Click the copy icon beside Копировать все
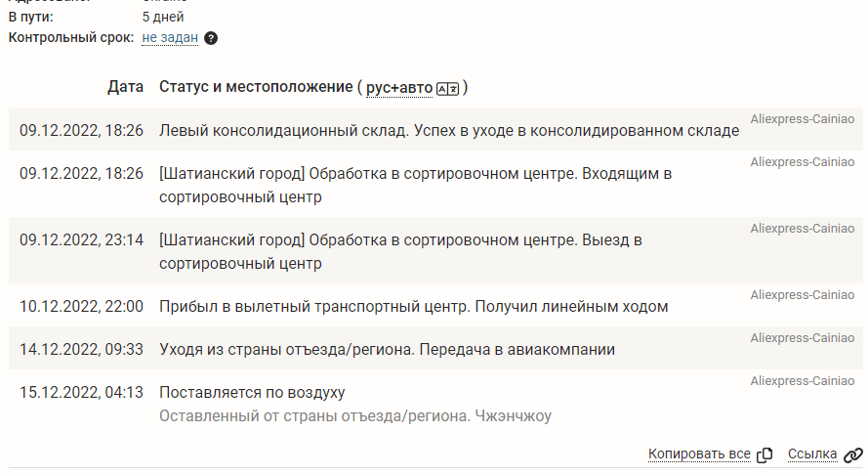Viewport: 868px width, 475px height. (765, 454)
